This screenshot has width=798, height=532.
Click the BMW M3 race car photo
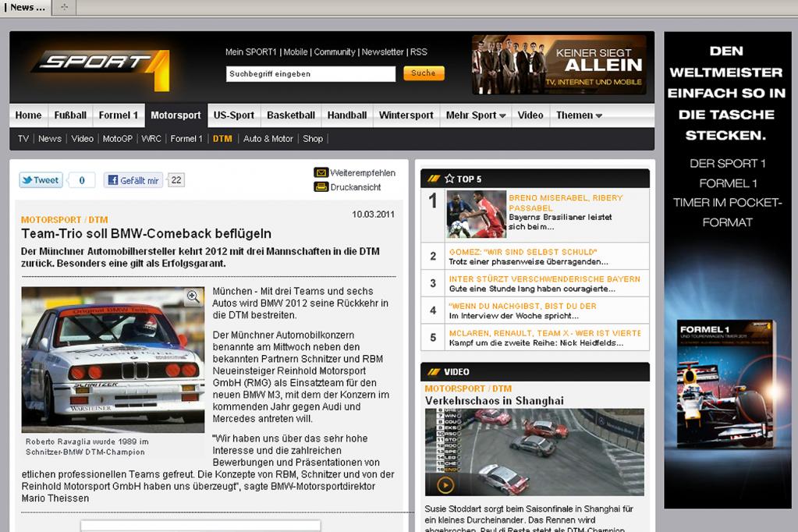point(113,360)
